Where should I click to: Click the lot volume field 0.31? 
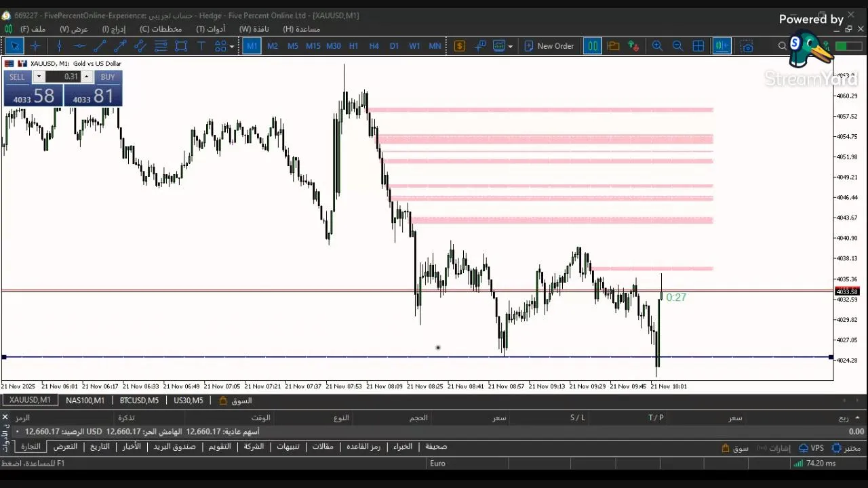coord(62,77)
